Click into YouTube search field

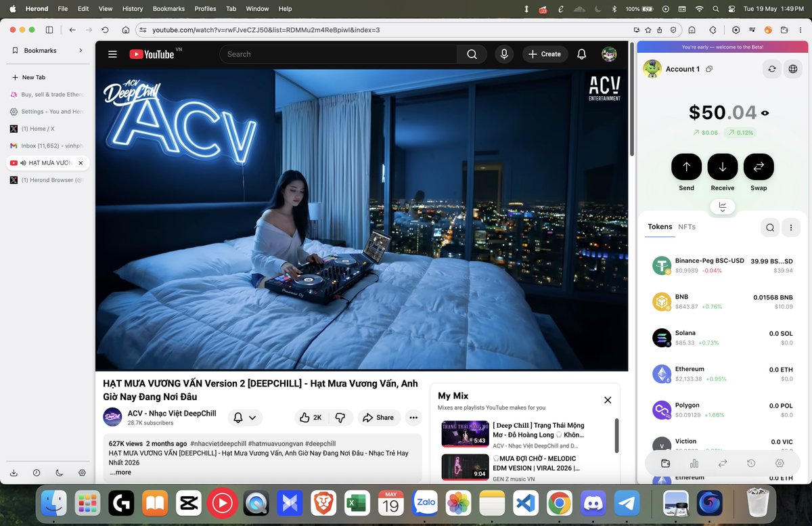pyautogui.click(x=338, y=54)
